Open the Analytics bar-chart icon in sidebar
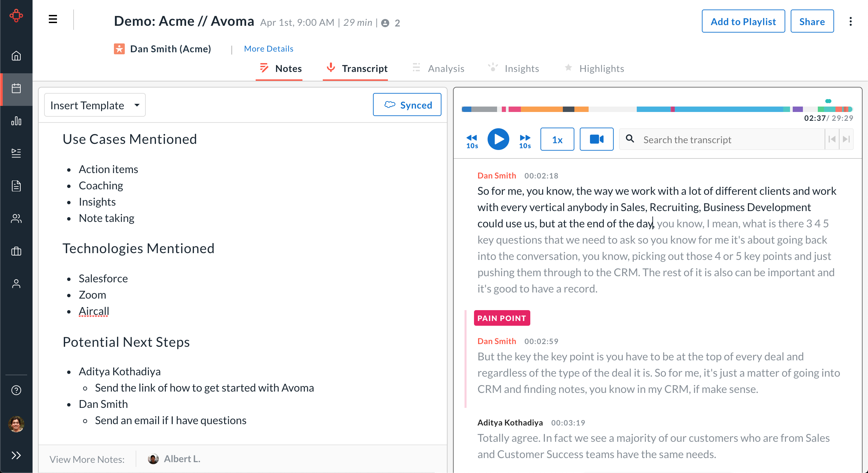Screen dimensions: 868x473 point(16,121)
